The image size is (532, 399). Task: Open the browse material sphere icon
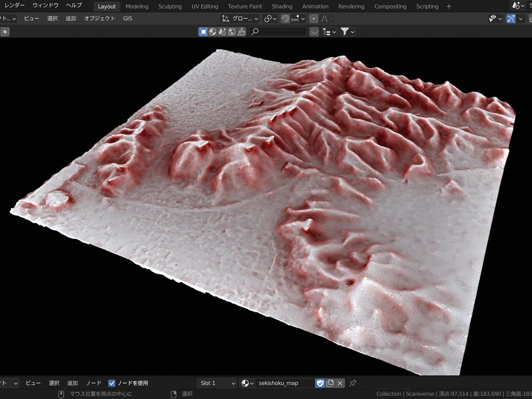(247, 383)
